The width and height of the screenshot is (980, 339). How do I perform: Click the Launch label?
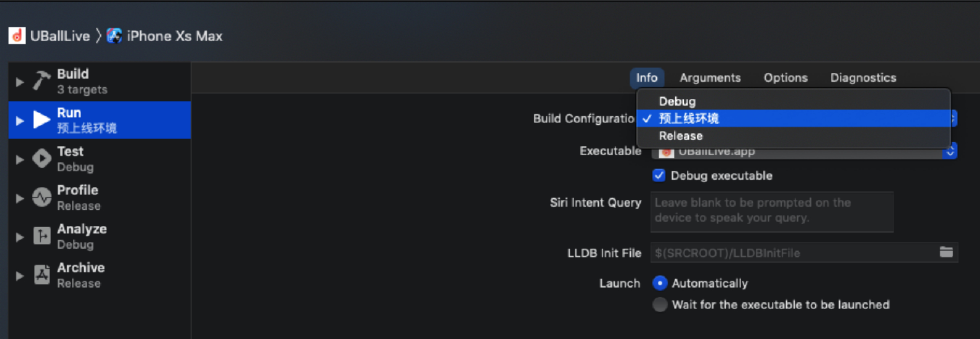620,283
